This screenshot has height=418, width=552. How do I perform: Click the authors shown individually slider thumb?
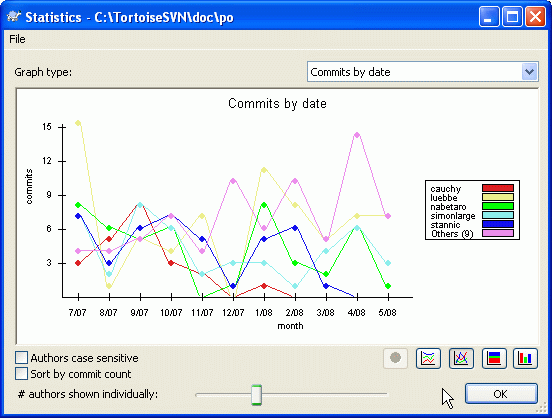pyautogui.click(x=257, y=395)
